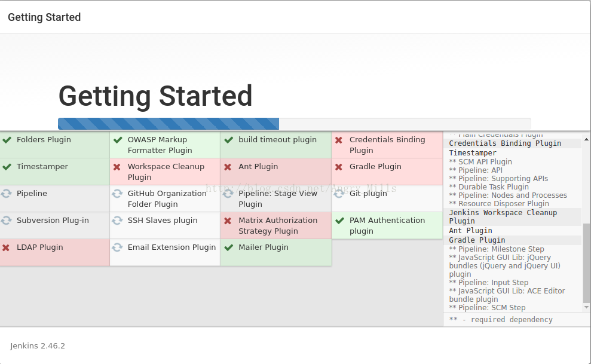Click the Ant Plugin entry in the log panel

tap(470, 231)
